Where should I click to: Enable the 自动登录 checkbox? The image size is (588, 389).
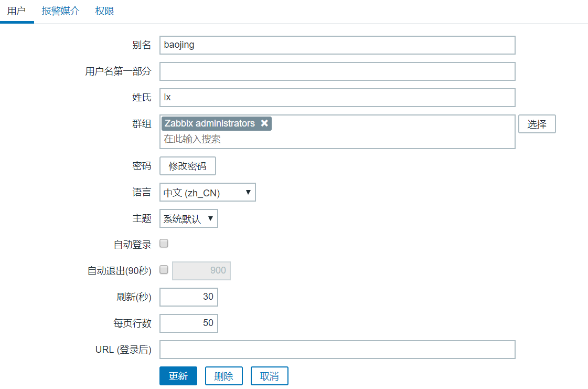(164, 244)
